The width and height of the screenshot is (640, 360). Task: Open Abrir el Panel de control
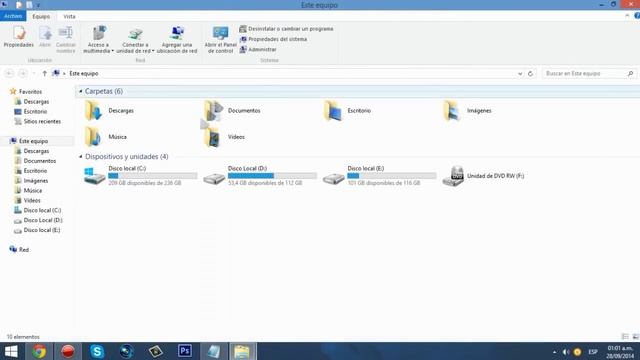pyautogui.click(x=220, y=40)
